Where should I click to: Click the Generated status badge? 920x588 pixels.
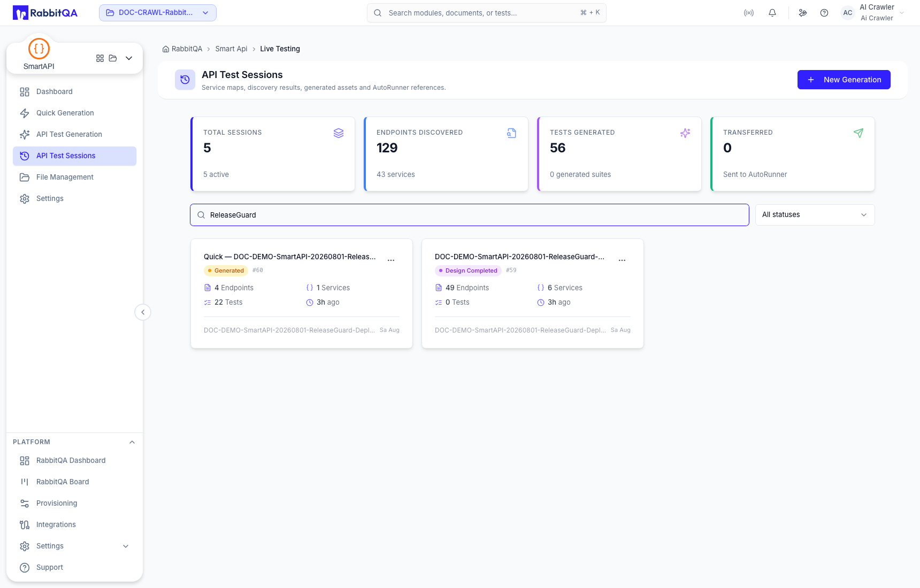click(x=226, y=270)
